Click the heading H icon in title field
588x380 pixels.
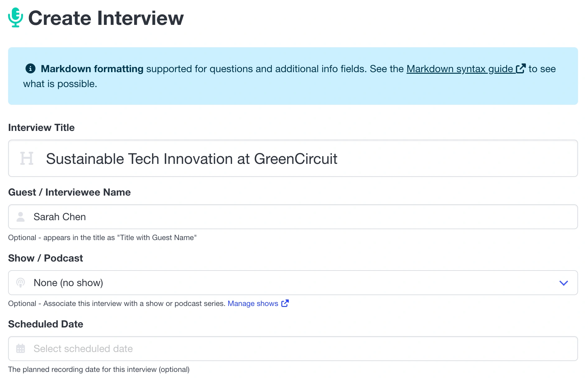27,158
